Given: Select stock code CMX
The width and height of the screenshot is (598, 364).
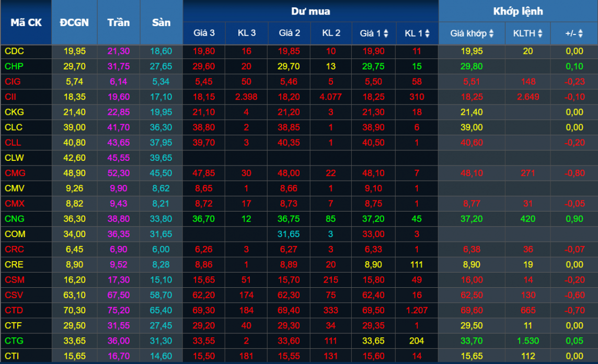Looking at the screenshot, I should [15, 204].
